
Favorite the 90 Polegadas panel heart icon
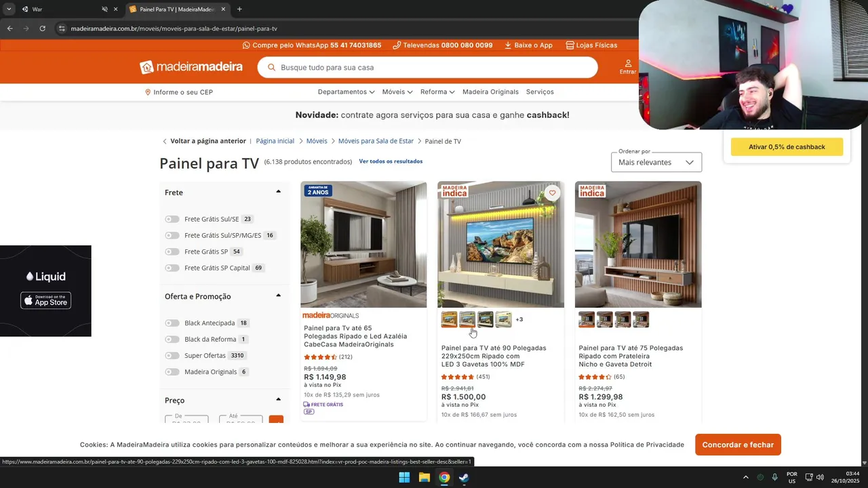pos(553,193)
